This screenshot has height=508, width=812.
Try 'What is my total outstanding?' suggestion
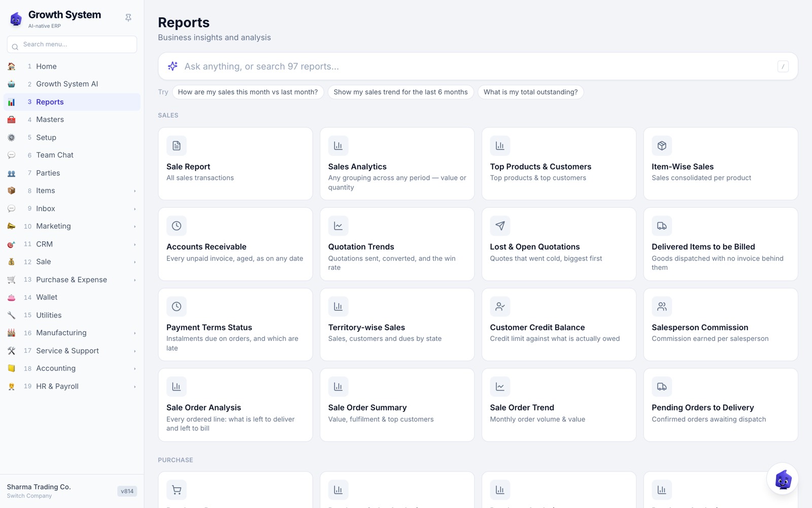[x=530, y=92]
